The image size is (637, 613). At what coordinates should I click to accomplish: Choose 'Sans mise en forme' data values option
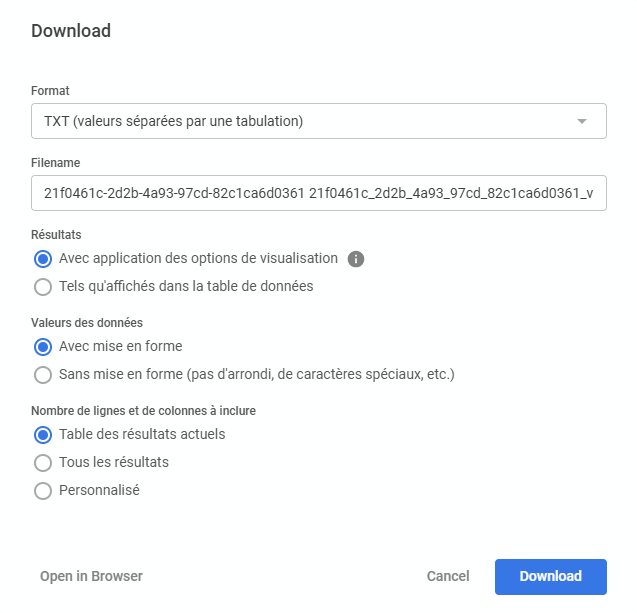pyautogui.click(x=43, y=375)
